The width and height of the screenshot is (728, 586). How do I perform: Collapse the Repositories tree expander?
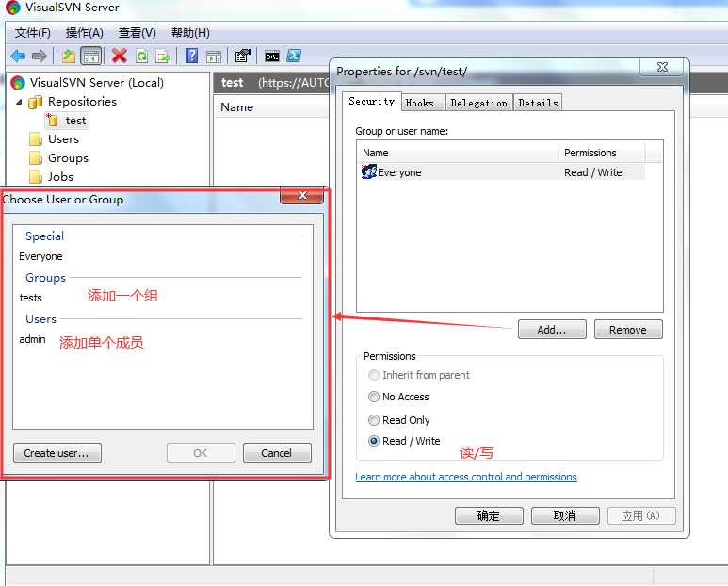pyautogui.click(x=19, y=102)
